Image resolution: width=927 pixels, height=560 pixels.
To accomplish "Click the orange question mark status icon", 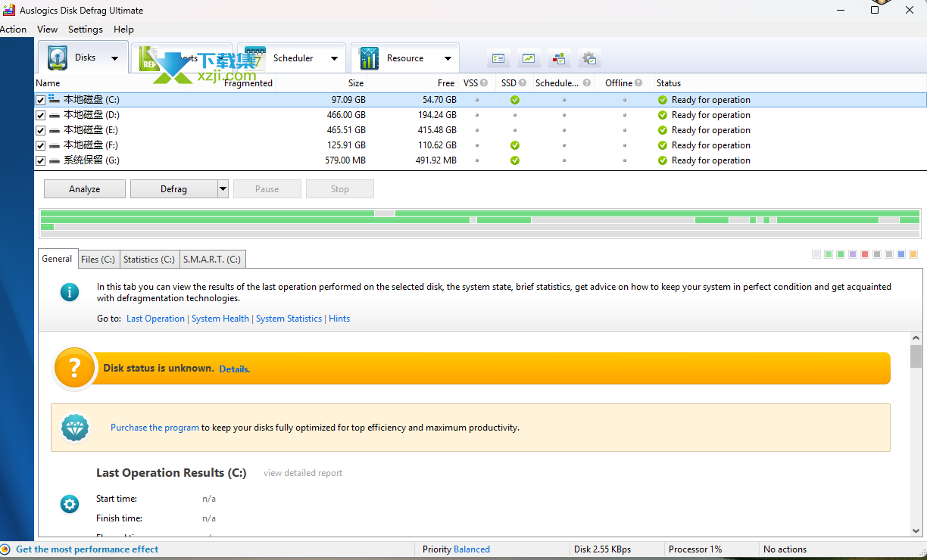I will point(74,369).
